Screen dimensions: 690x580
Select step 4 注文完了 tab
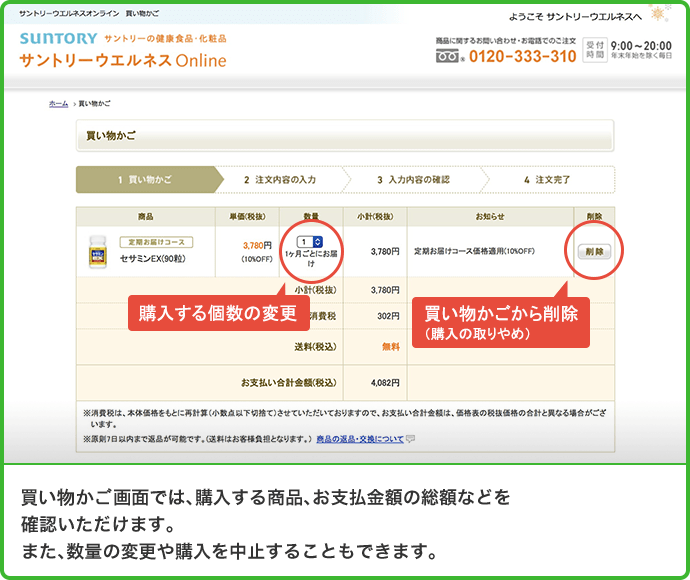(x=547, y=180)
